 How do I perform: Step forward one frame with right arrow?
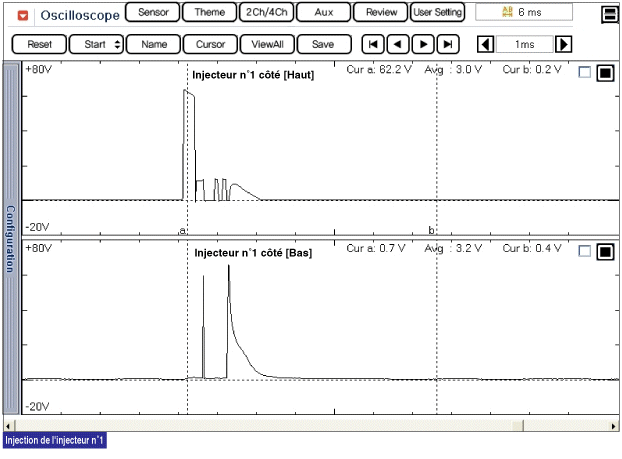pyautogui.click(x=423, y=45)
